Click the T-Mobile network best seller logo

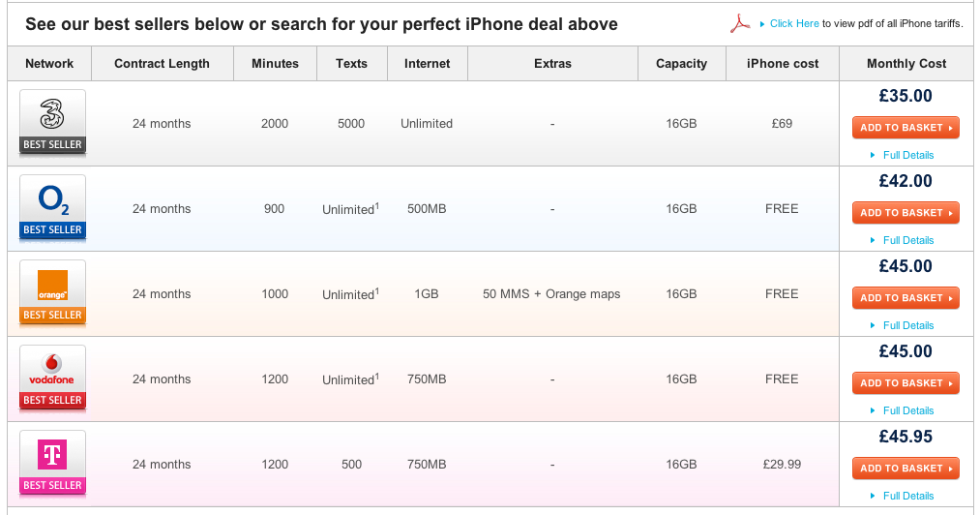52,463
